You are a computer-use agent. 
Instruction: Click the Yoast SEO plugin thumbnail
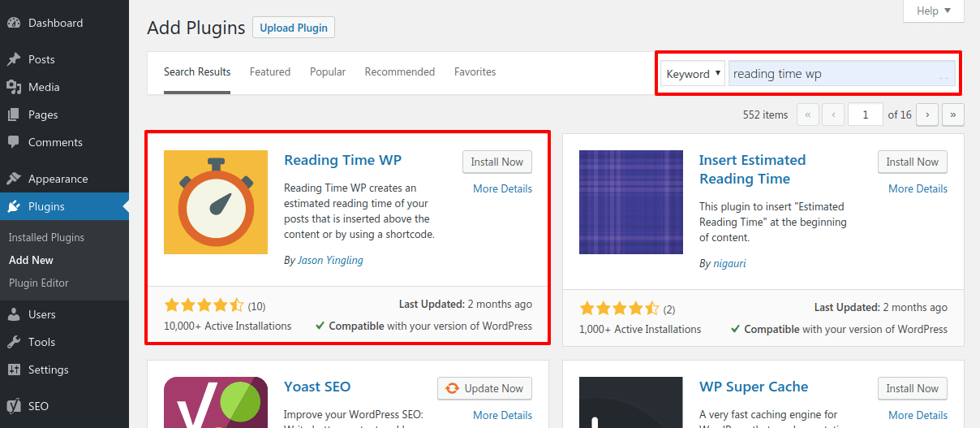coord(216,402)
